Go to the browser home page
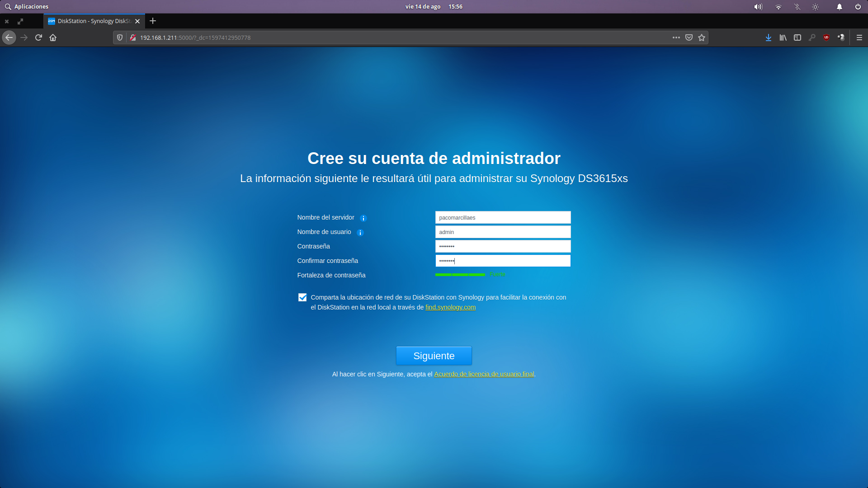The image size is (868, 488). [53, 38]
